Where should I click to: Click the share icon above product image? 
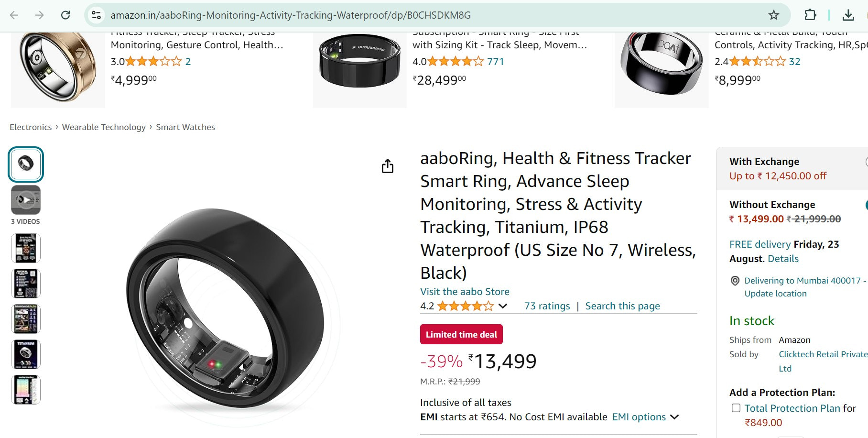click(388, 166)
